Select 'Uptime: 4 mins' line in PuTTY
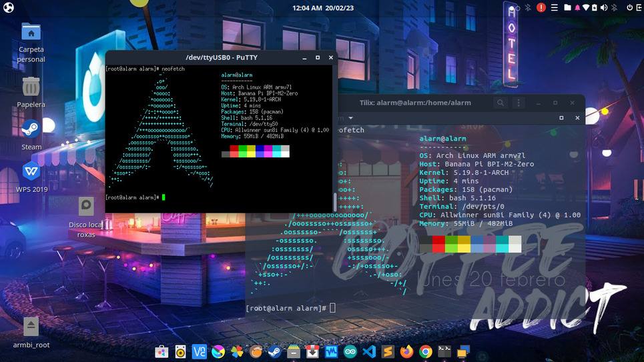The width and height of the screenshot is (644, 362). click(241, 105)
